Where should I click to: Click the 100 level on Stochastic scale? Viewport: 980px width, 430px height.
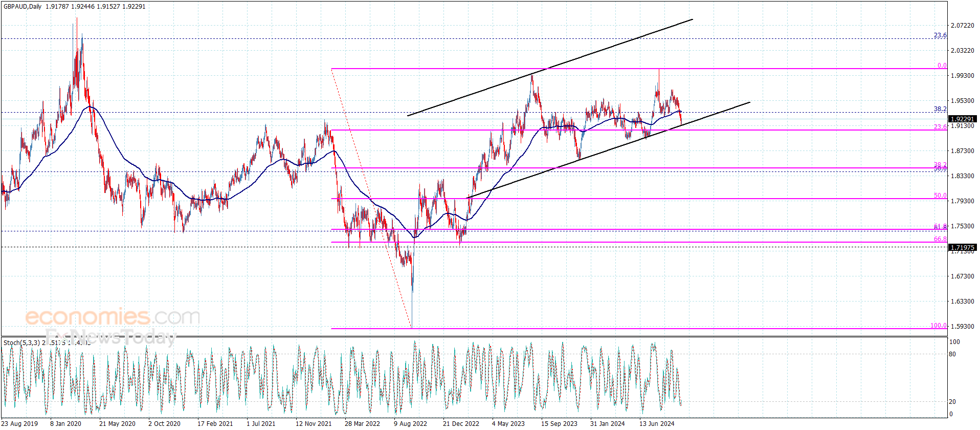coord(954,342)
